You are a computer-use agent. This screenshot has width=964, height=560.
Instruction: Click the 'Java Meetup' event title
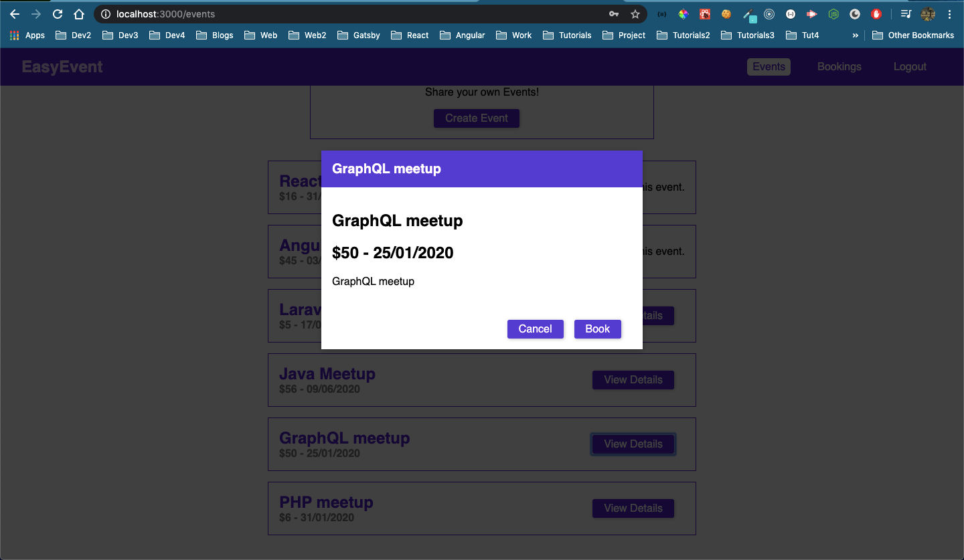coord(327,374)
